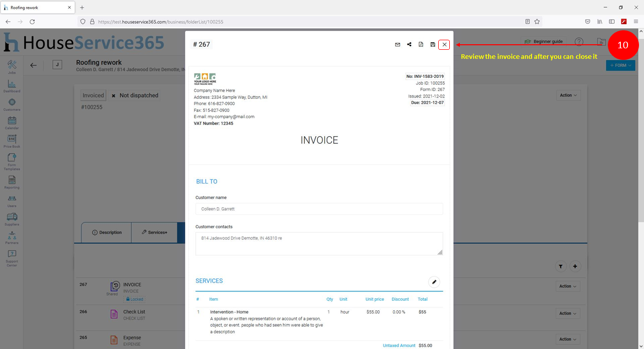Open the Users section in the sidebar
This screenshot has height=349, width=644.
click(x=12, y=201)
